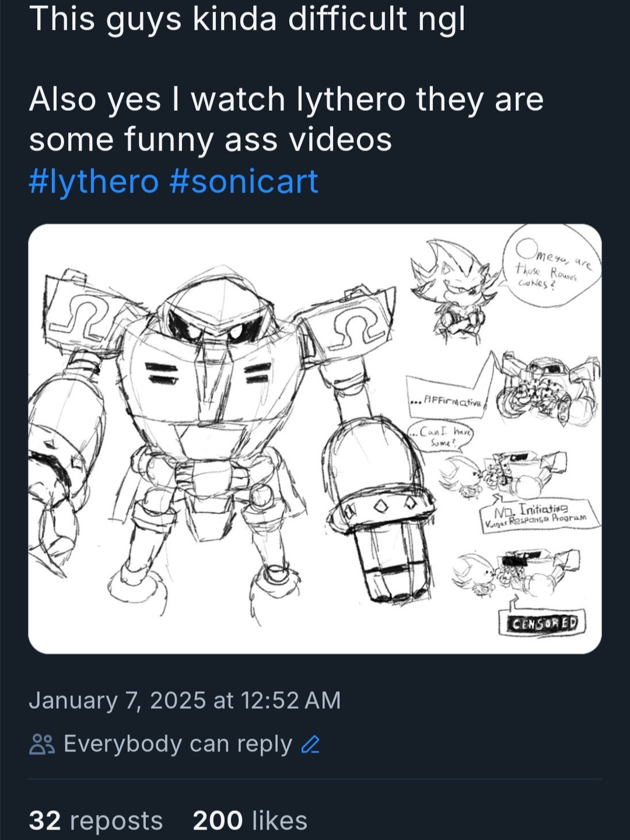Viewport: 630px width, 840px height.
Task: View the 32 reposts list
Action: (96, 820)
